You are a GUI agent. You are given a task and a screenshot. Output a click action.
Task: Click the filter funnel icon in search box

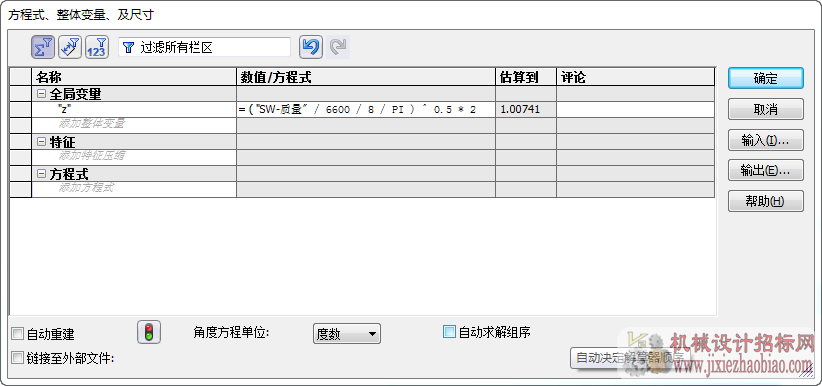(x=128, y=48)
